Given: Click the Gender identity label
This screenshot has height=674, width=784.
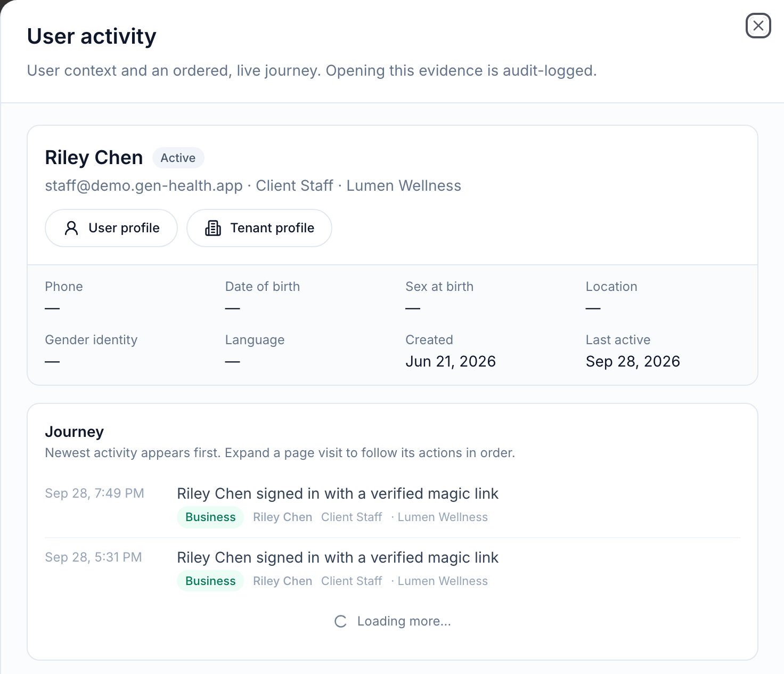Looking at the screenshot, I should point(91,340).
